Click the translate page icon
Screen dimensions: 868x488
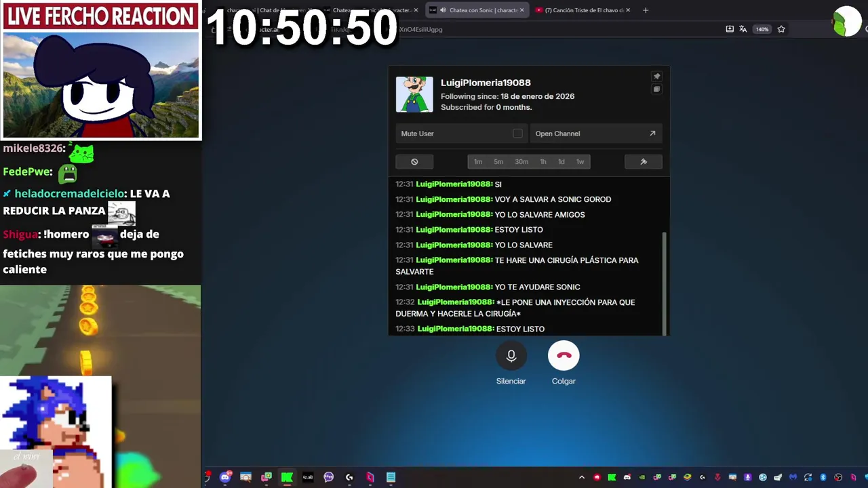click(x=743, y=29)
